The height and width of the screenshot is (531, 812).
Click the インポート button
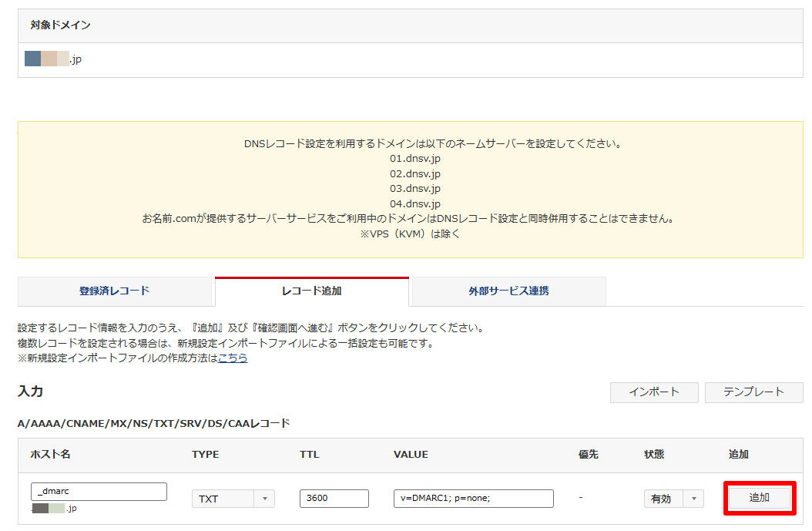click(x=653, y=392)
